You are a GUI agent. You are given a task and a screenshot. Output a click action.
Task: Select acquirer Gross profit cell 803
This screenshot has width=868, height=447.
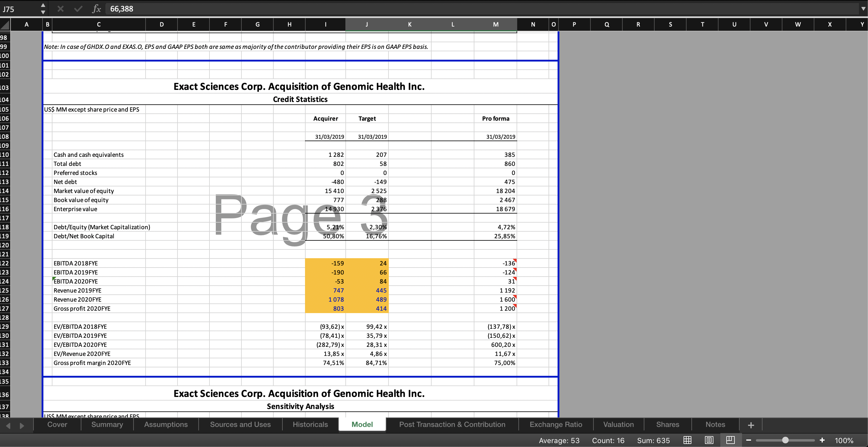pos(325,309)
